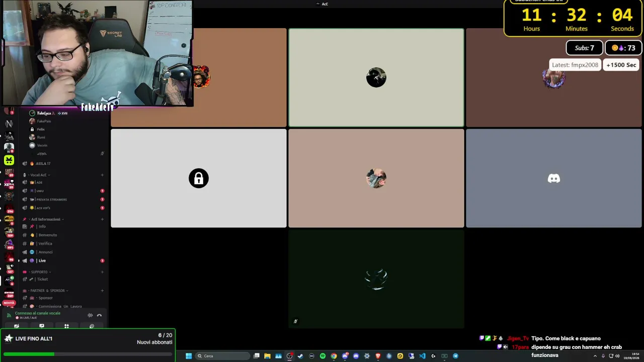
Task: Toggle camera in Discord voice panel
Action: (x=17, y=326)
